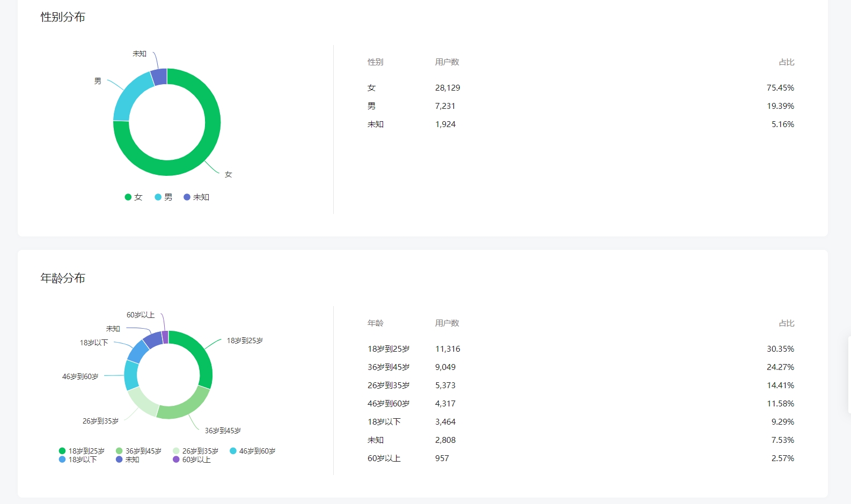Viewport: 851px width, 504px height.
Task: Select the 60岁以上 row showing 957
Action: tap(581, 458)
